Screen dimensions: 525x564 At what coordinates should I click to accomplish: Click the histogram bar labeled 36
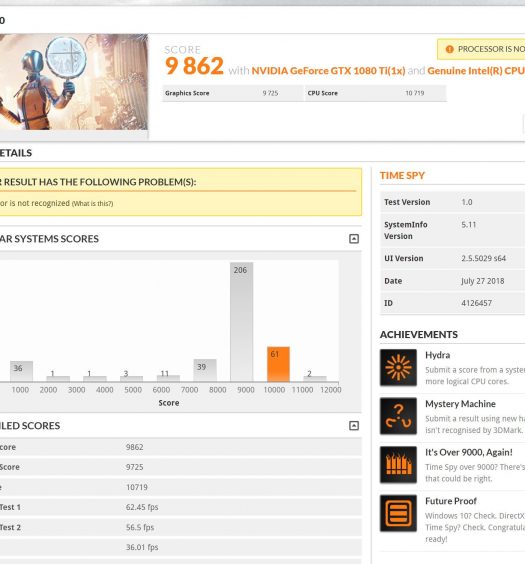click(21, 371)
